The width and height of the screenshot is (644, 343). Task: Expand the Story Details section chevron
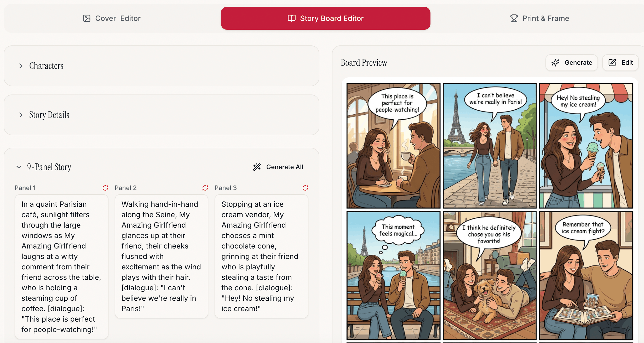[21, 115]
